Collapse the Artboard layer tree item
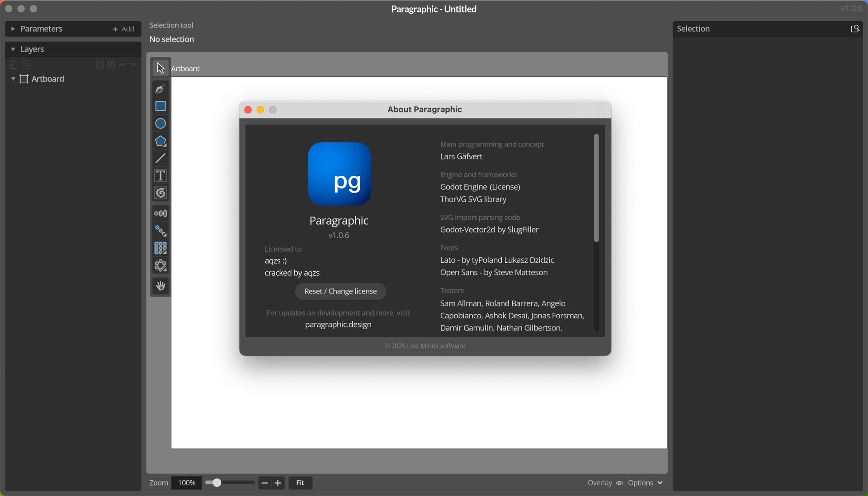 click(x=13, y=79)
